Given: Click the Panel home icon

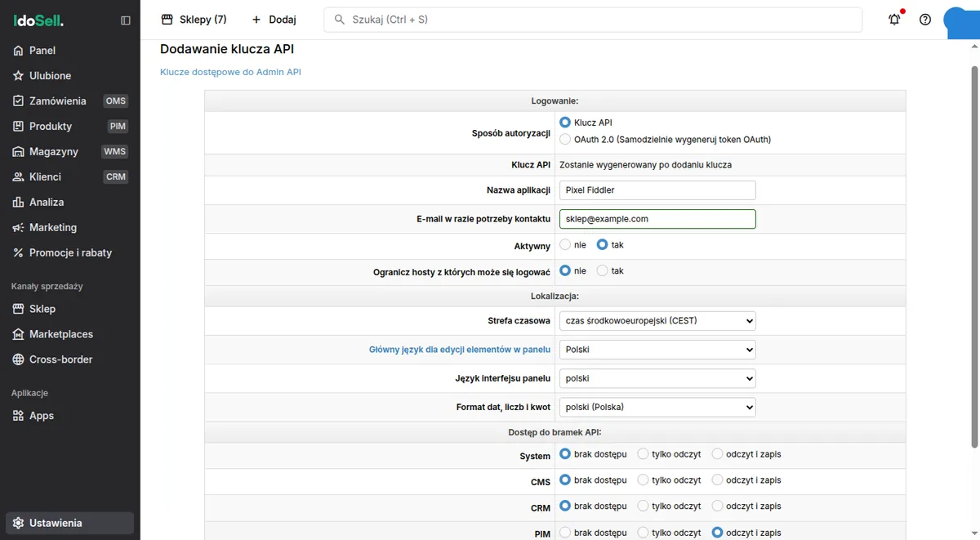Looking at the screenshot, I should coord(18,51).
